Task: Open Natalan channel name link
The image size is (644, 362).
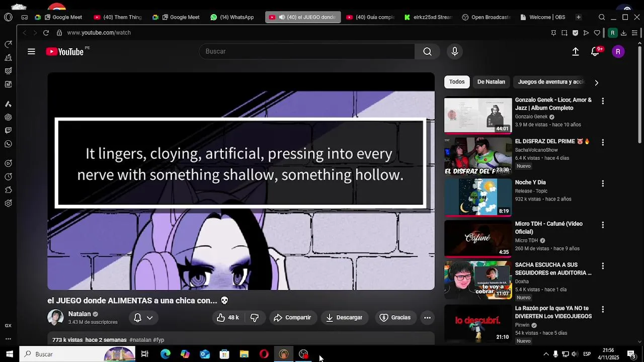Action: [x=79, y=314]
